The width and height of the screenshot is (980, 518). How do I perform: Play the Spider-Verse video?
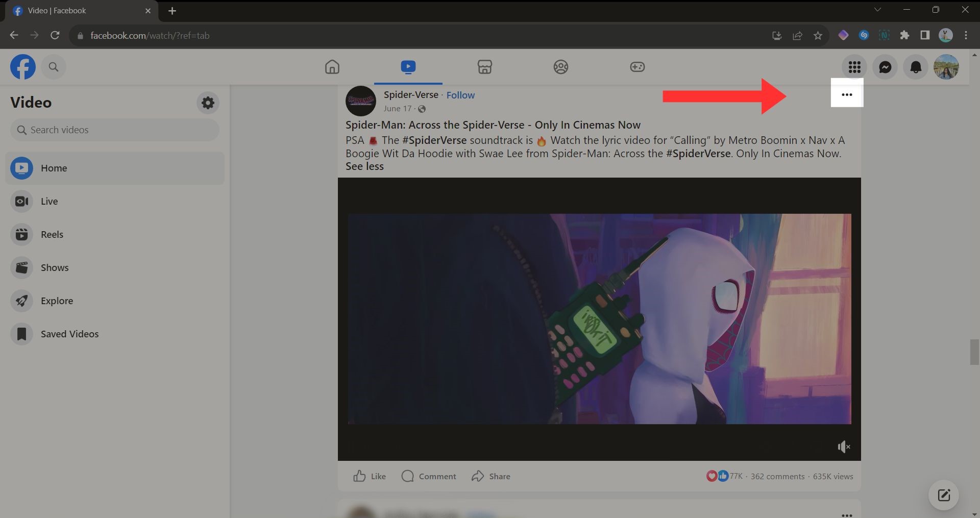tap(599, 319)
